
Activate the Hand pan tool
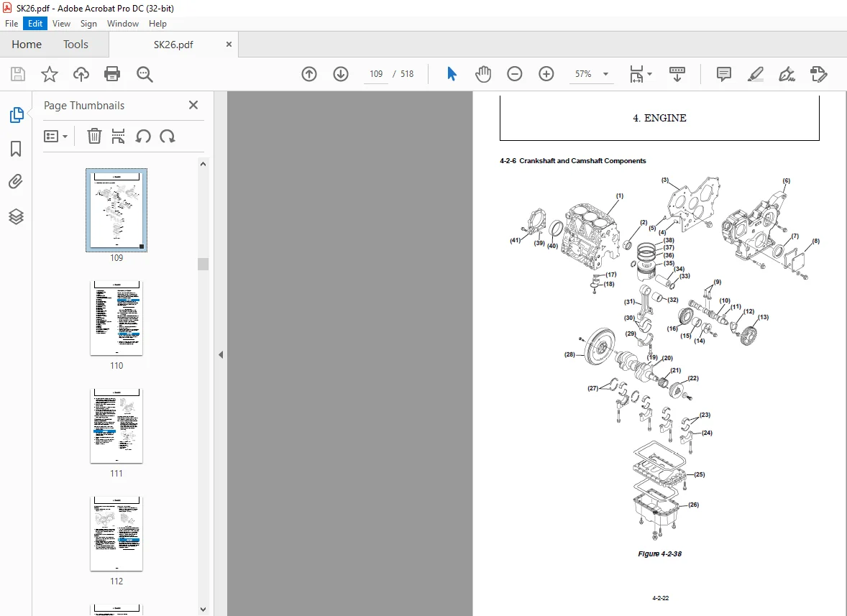[483, 74]
